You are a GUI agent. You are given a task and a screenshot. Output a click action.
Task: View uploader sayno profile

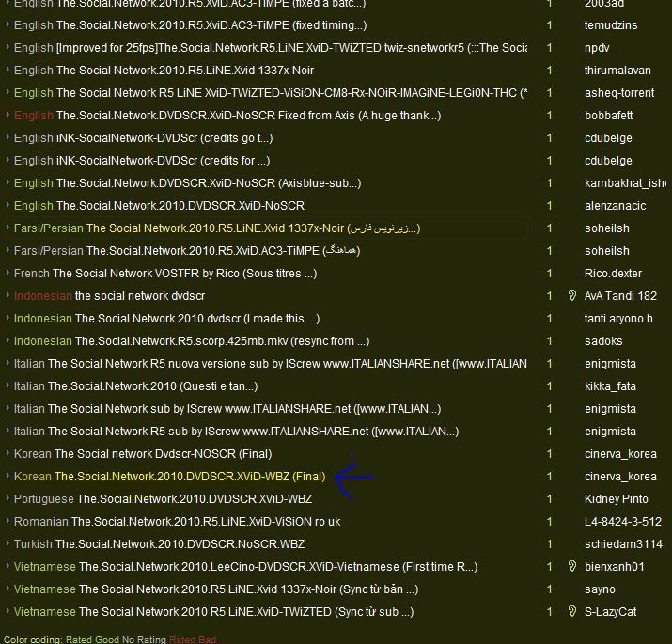click(x=600, y=589)
